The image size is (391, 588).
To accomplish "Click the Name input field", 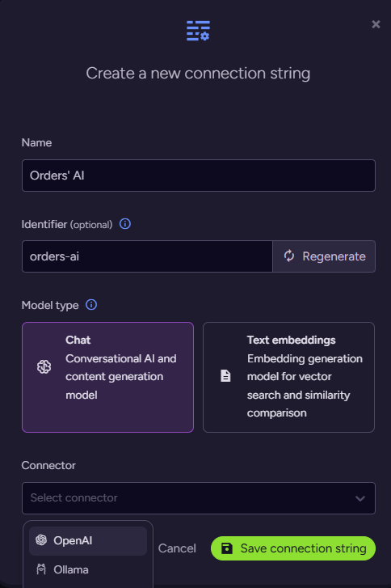I will [199, 176].
